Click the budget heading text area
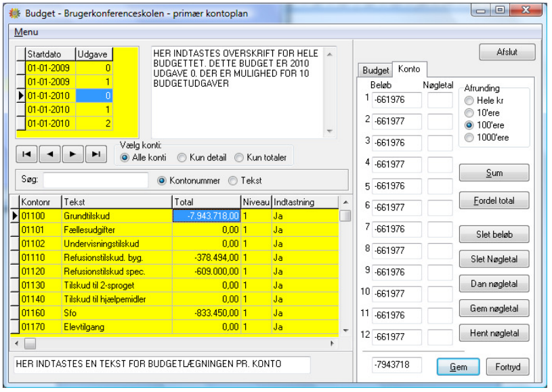The height and width of the screenshot is (392, 552). coord(238,93)
